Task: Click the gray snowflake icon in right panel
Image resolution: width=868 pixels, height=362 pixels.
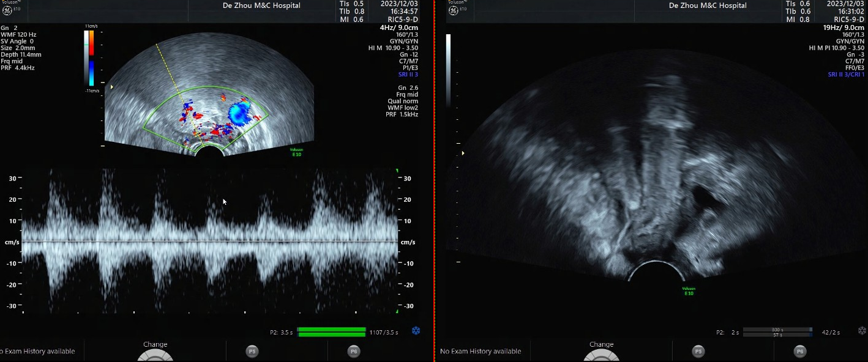Action: [862, 331]
